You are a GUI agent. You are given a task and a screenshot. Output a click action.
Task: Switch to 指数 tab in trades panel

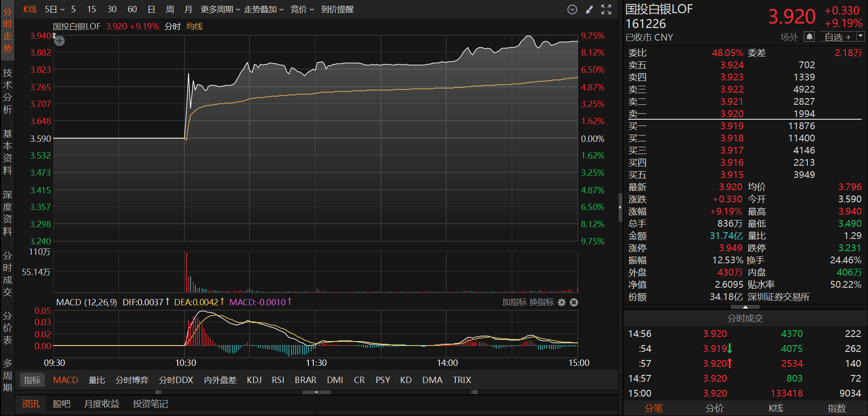[x=837, y=408]
